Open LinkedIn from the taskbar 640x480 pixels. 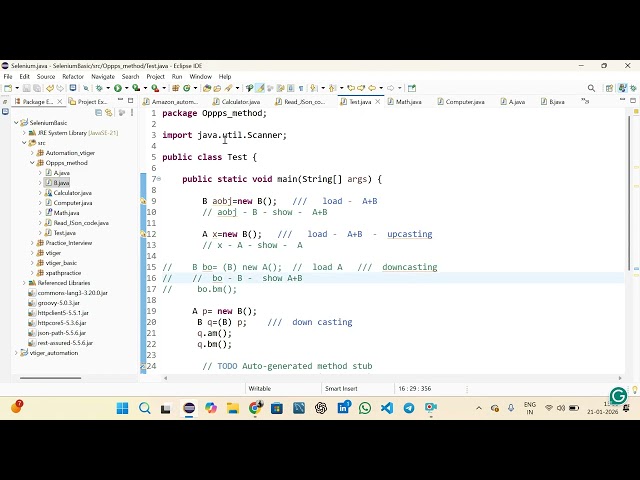click(x=343, y=408)
